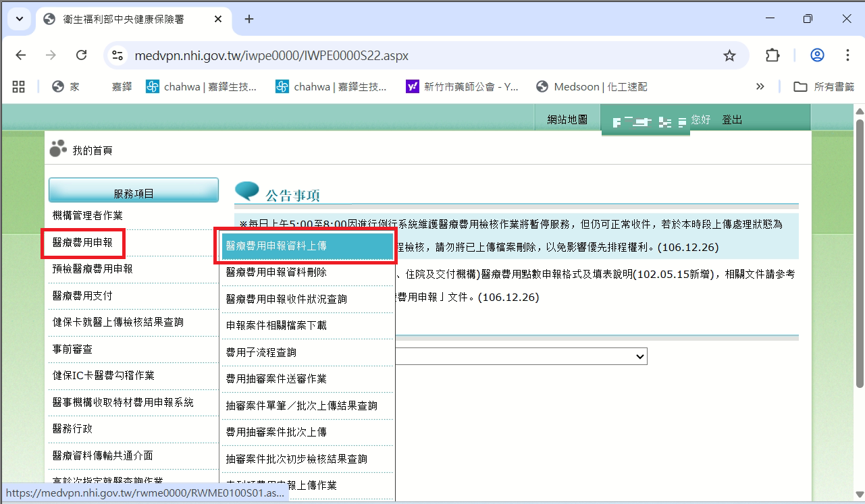Open the apps grid in bookmarks bar
865x504 pixels.
click(19, 86)
